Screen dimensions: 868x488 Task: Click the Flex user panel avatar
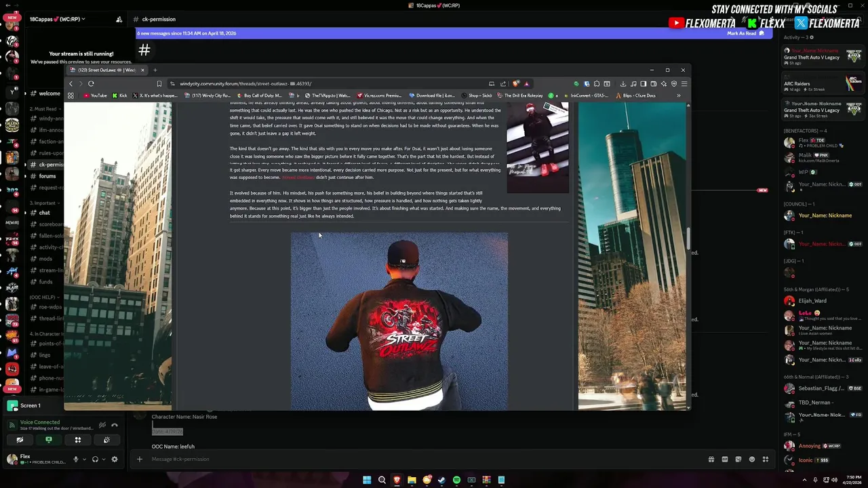pyautogui.click(x=12, y=459)
